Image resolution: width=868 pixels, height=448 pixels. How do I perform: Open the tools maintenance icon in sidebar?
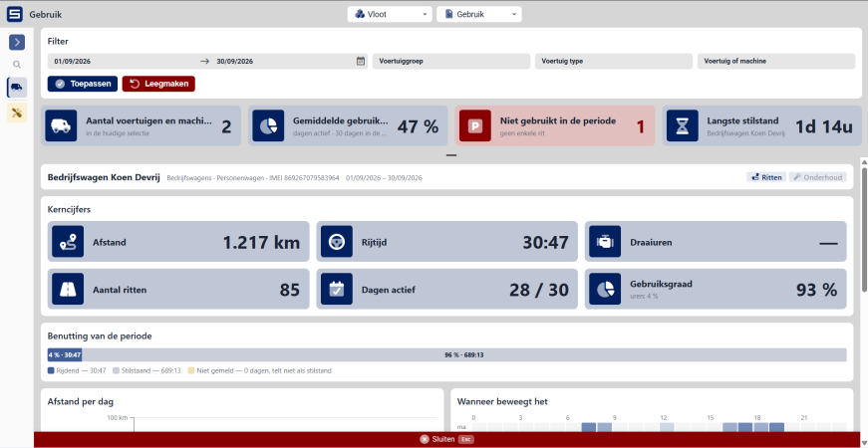[17, 112]
